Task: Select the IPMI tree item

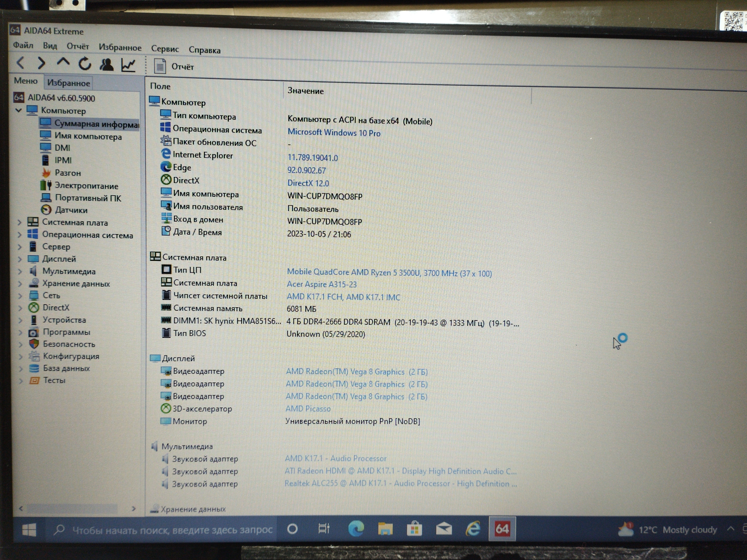Action: tap(56, 160)
